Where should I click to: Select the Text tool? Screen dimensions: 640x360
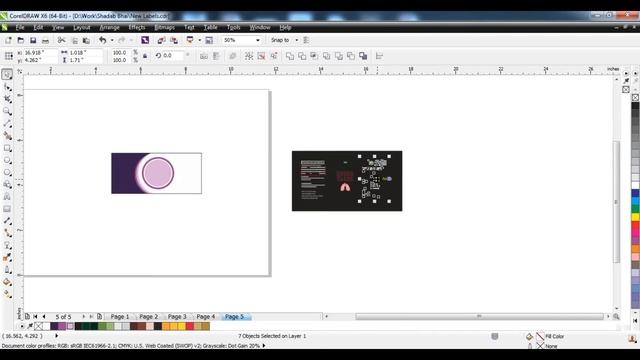(x=7, y=197)
